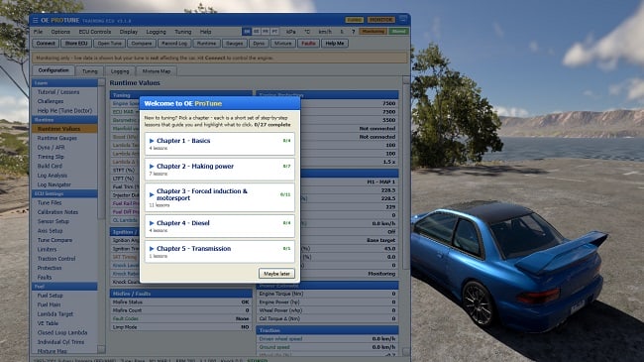This screenshot has width=644, height=362.
Task: Toggle the kPa pressure unit
Action: pos(290,32)
